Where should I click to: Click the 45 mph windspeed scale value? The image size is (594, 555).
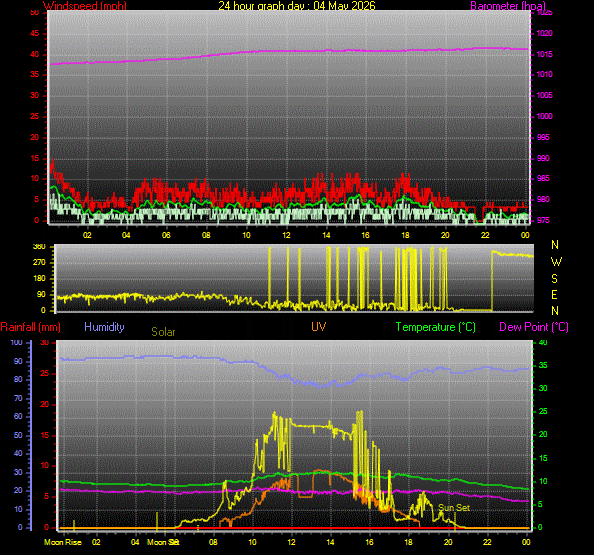[34, 33]
